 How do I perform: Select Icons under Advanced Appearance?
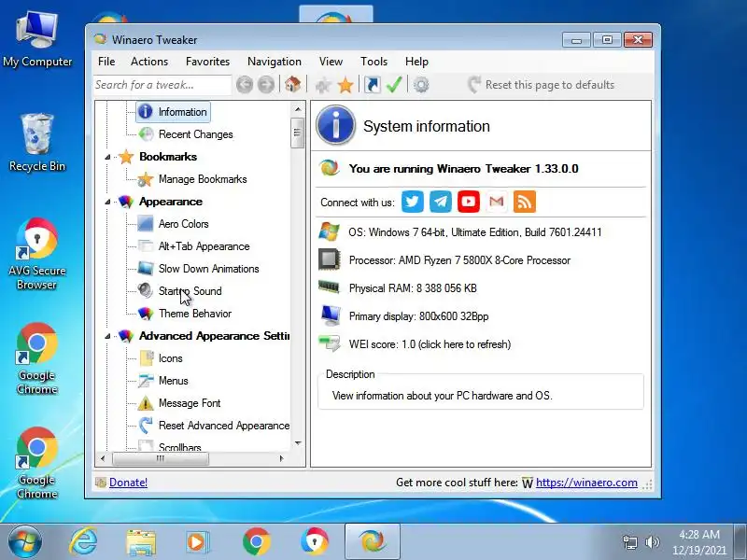(170, 358)
